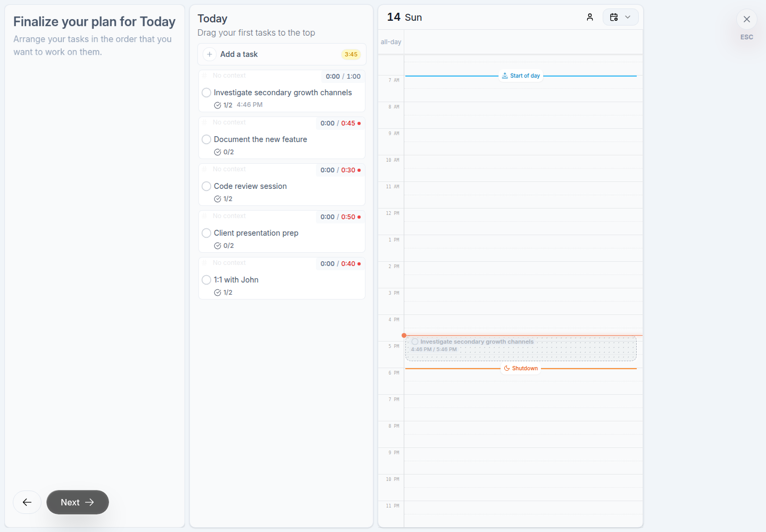The height and width of the screenshot is (532, 766).
Task: Click the 14 Sun date header
Action: point(404,17)
